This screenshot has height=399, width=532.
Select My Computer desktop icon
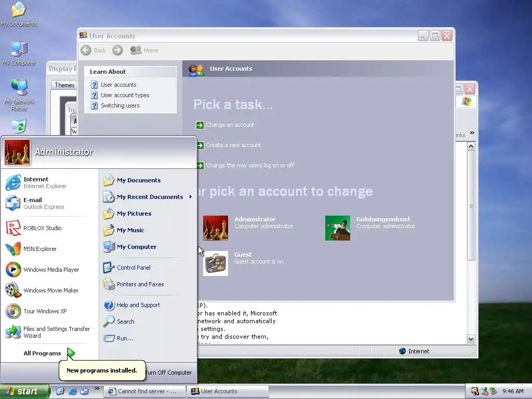click(19, 53)
